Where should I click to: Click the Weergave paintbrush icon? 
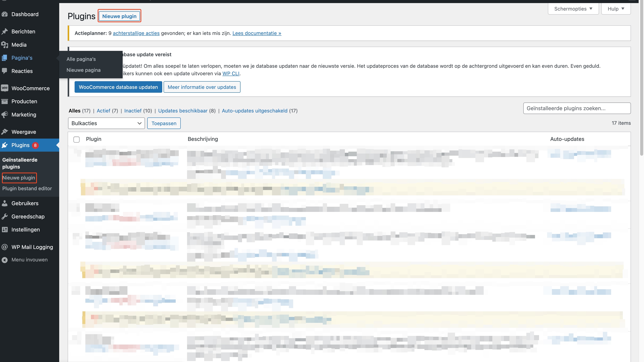4,132
